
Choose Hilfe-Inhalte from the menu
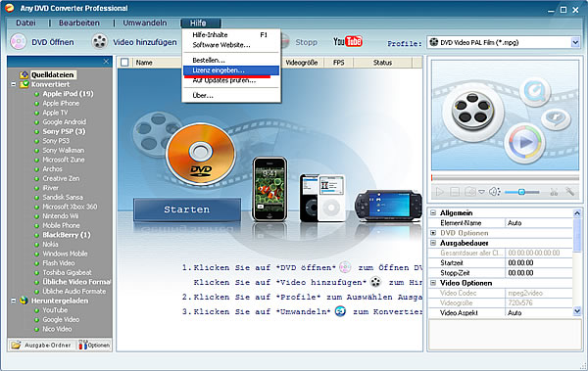click(231, 35)
